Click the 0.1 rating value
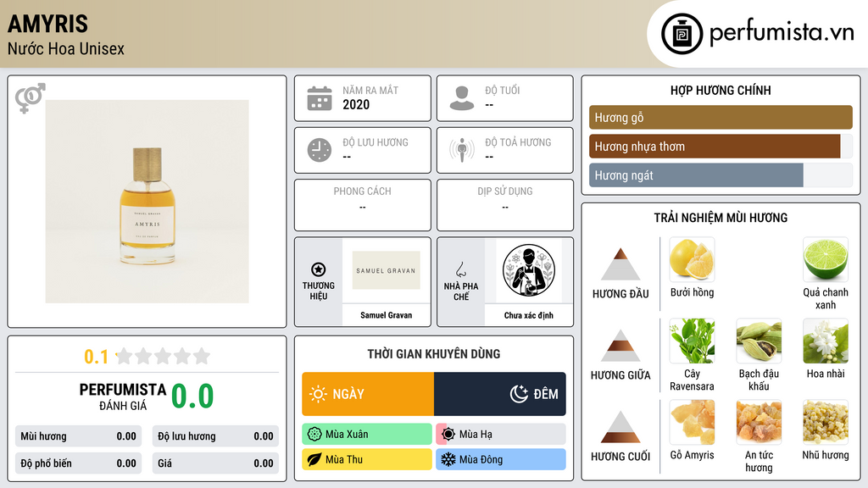 [97, 357]
